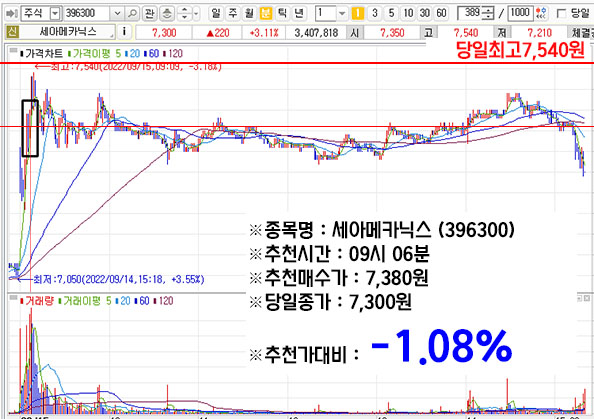The image size is (594, 419).
Task: Click the round icon next to 관
Action: [x=167, y=14]
